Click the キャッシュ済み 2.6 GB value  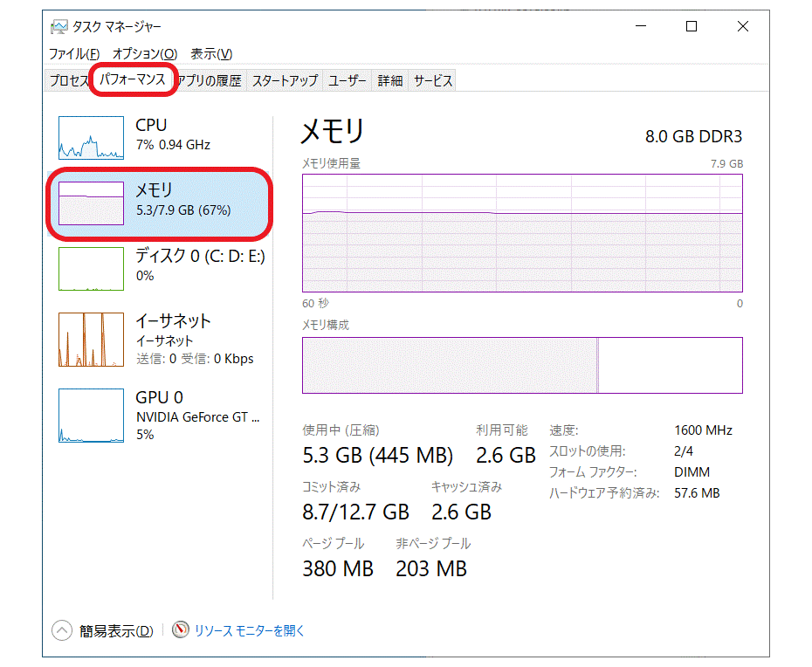point(461,512)
